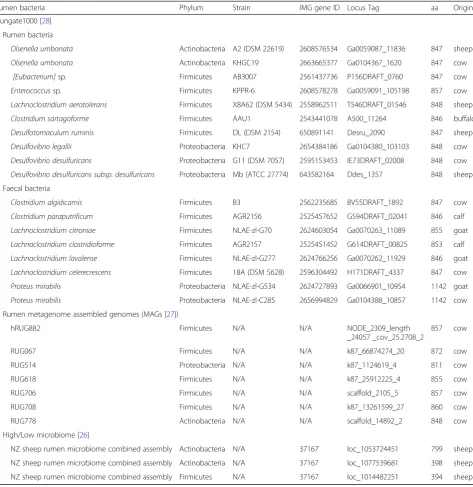
Task: Select strain AGR2156 cell
Action: 247,216
